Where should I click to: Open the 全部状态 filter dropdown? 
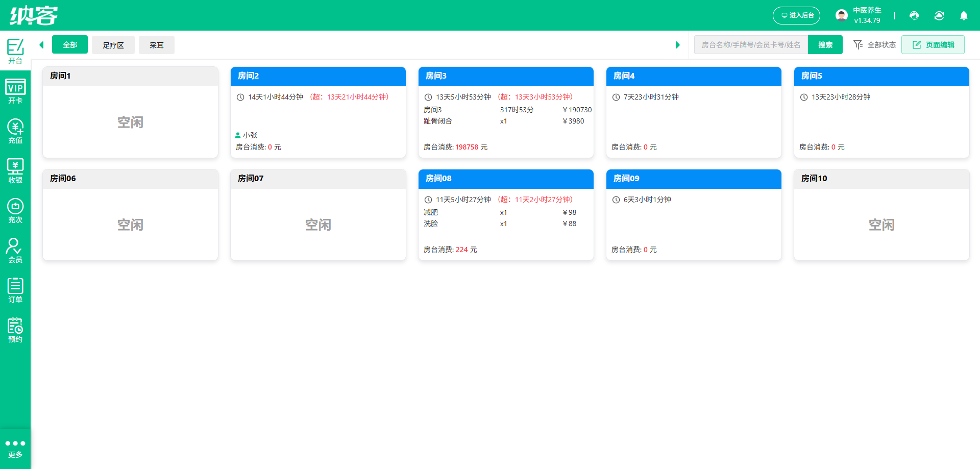pos(875,45)
